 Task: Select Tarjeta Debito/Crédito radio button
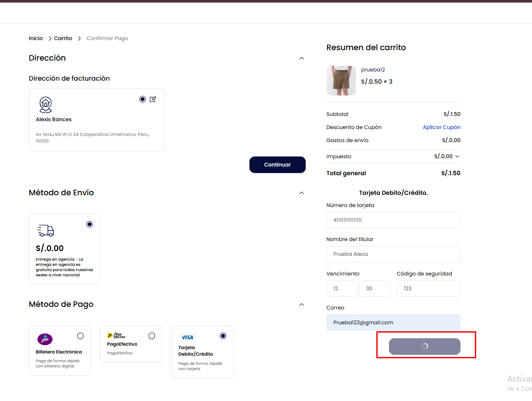223,336
